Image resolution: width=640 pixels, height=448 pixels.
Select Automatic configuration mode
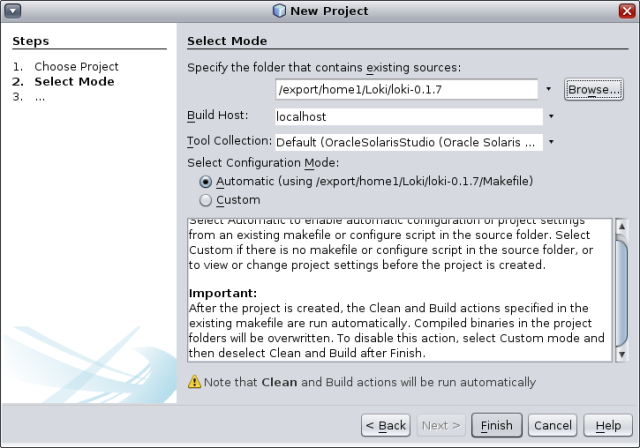tap(206, 181)
